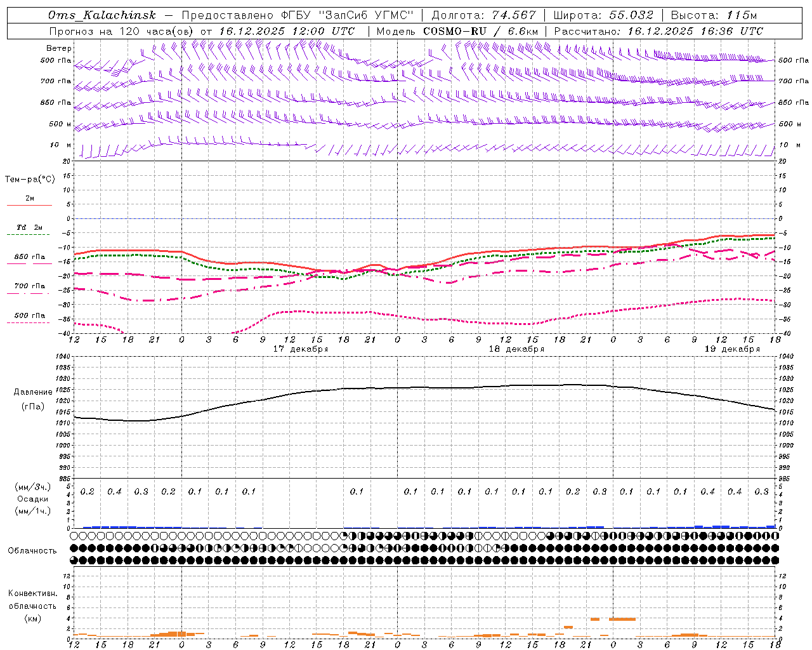The image size is (812, 650).
Task: Click the (гПа) unit under Давление
Action: 32,406
